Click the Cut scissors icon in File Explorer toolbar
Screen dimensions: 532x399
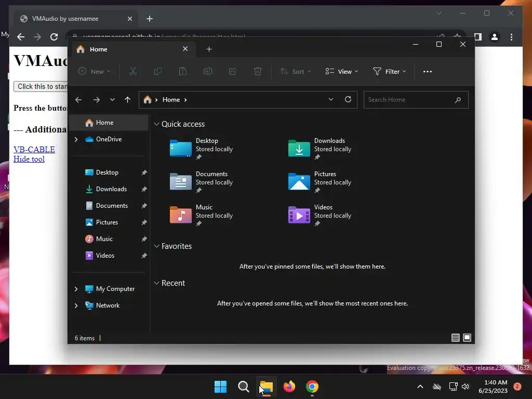click(x=132, y=71)
